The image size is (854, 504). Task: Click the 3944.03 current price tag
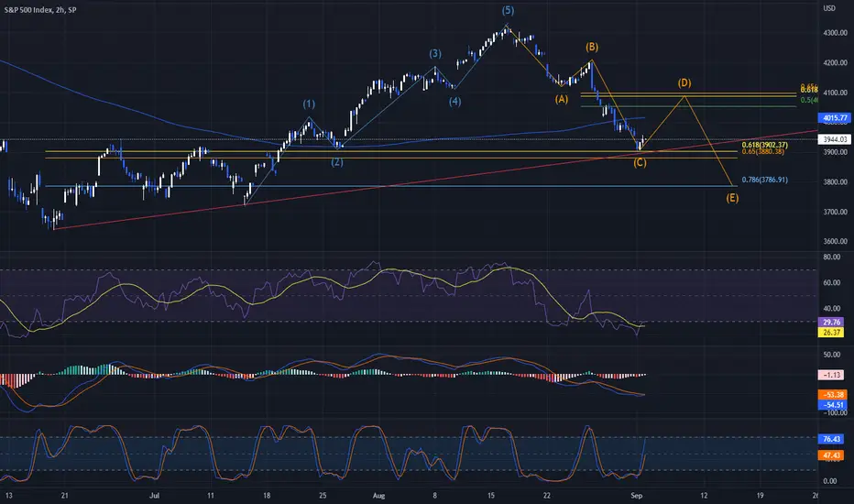[x=835, y=139]
